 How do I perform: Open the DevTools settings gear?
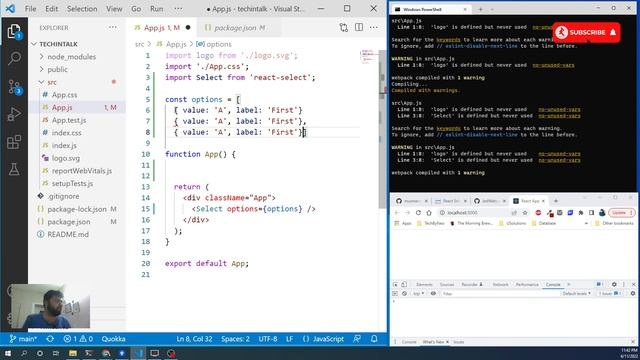614,284
